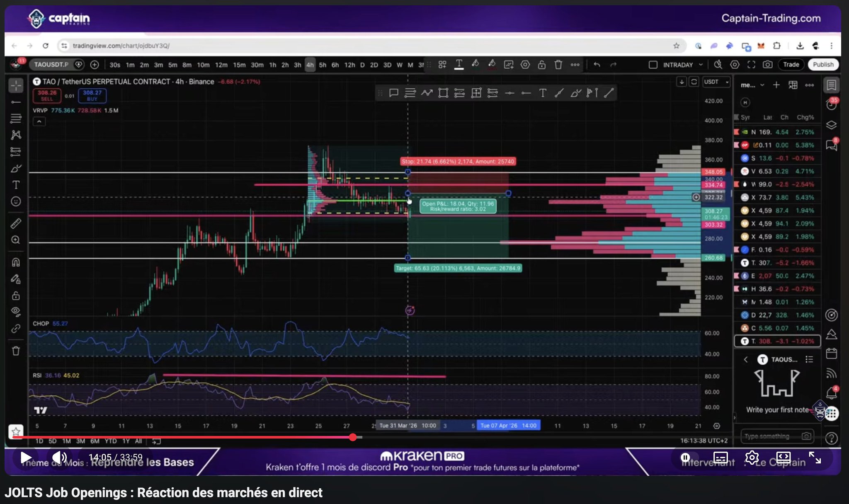
Task: Select the ruler measure tool
Action: coord(16,224)
